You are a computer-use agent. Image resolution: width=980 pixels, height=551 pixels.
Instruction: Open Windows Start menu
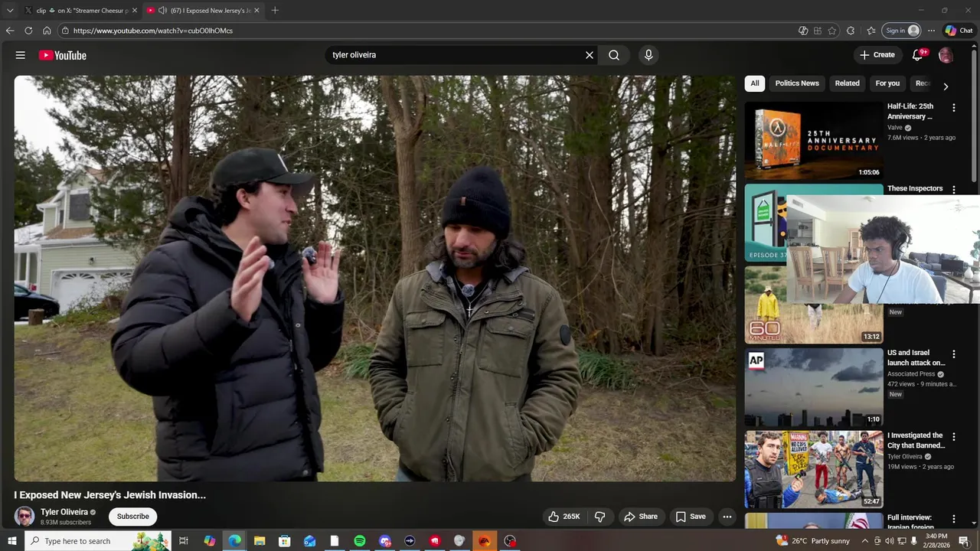coord(12,541)
